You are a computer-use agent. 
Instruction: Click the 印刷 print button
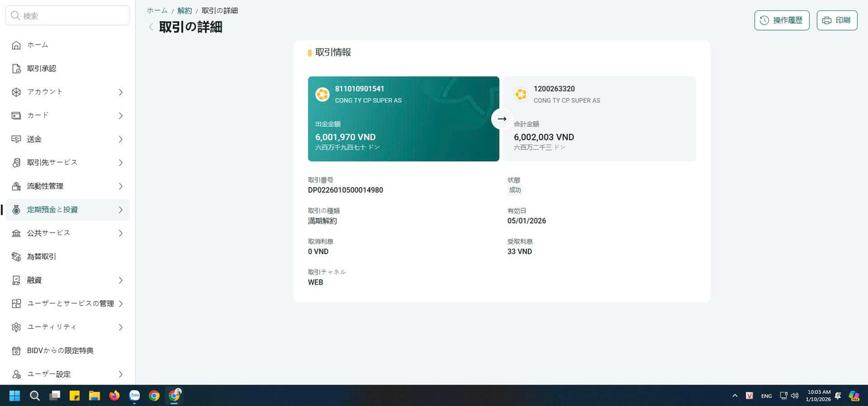click(x=837, y=20)
